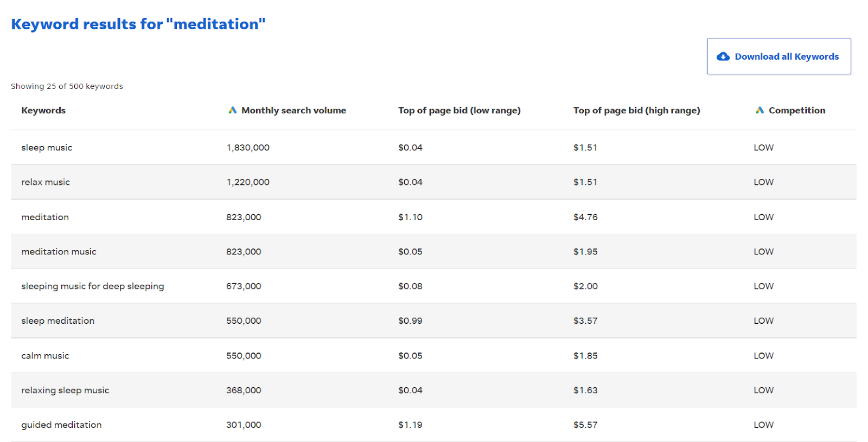Click the low bid $1.10 for meditation
The width and height of the screenshot is (868, 442).
coord(410,217)
